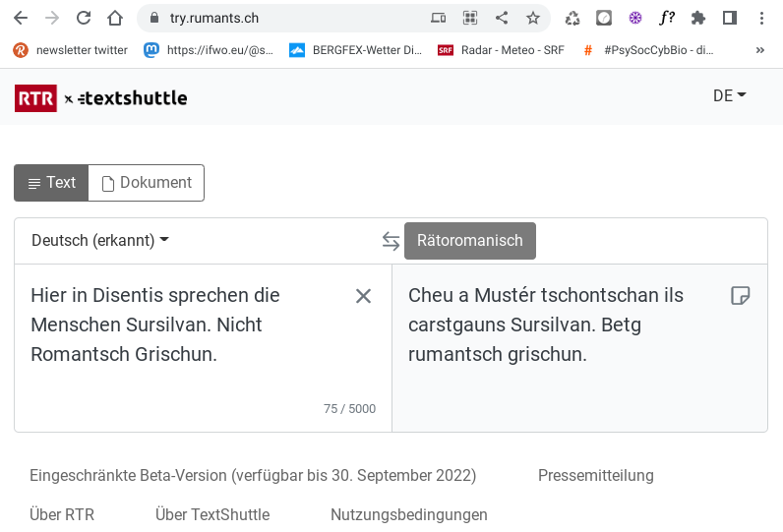
Task: Open the QR code generator icon
Action: [470, 18]
